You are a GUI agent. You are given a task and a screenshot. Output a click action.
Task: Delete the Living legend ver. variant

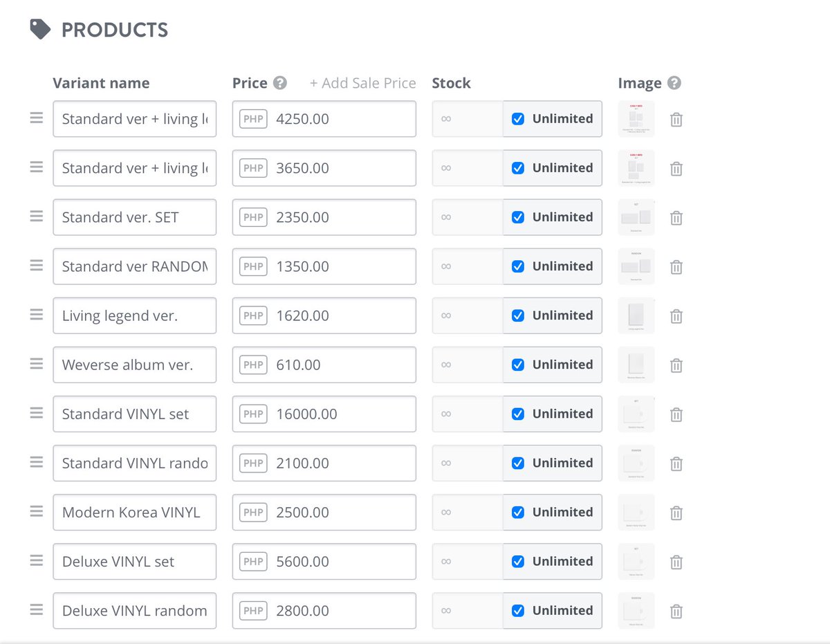tap(676, 316)
